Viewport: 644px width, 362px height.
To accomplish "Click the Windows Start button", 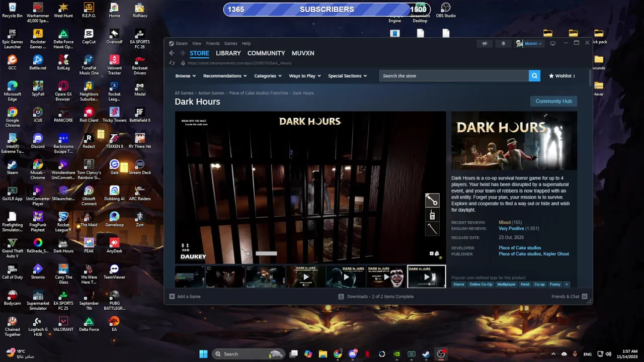I will [x=203, y=354].
